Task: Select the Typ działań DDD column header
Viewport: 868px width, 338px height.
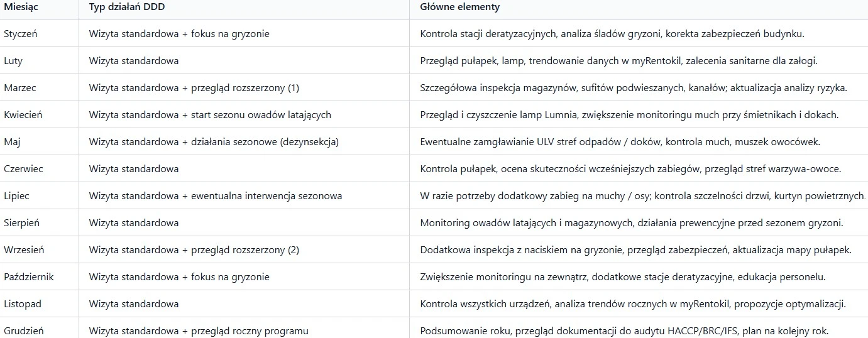Action: 244,7
